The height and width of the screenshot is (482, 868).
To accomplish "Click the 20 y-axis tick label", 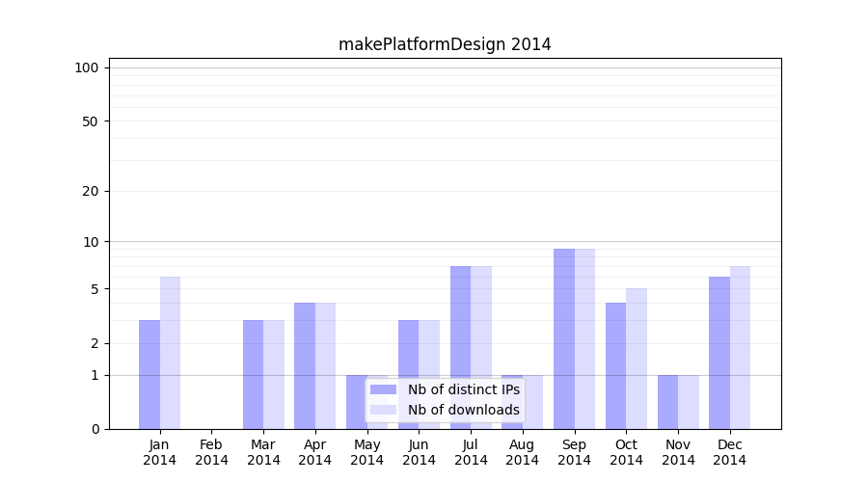I will 90,191.
